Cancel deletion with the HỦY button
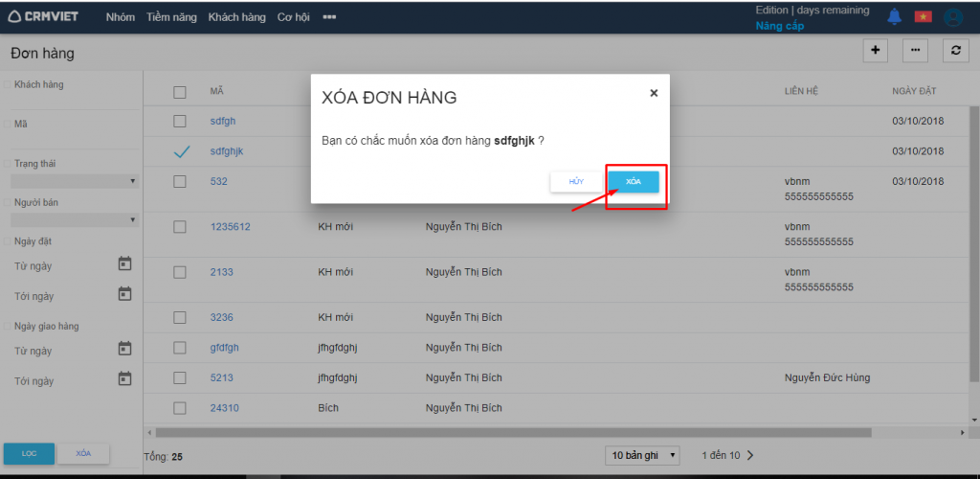 coord(576,182)
